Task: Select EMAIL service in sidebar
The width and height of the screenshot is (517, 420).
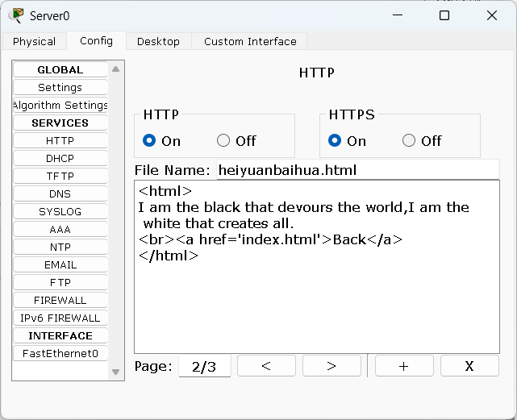Action: (60, 265)
